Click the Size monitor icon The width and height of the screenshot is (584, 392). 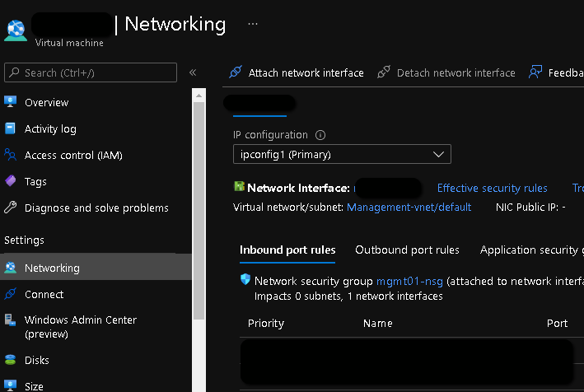[11, 385]
